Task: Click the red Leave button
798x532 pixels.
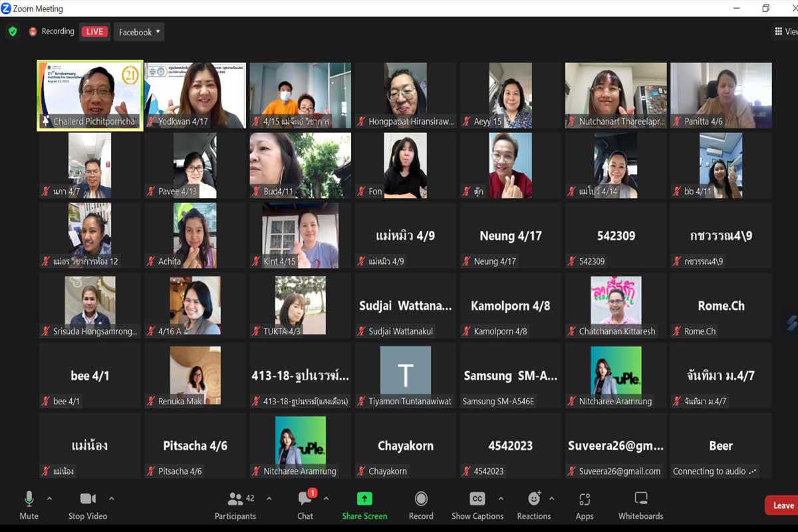Action: pyautogui.click(x=782, y=505)
